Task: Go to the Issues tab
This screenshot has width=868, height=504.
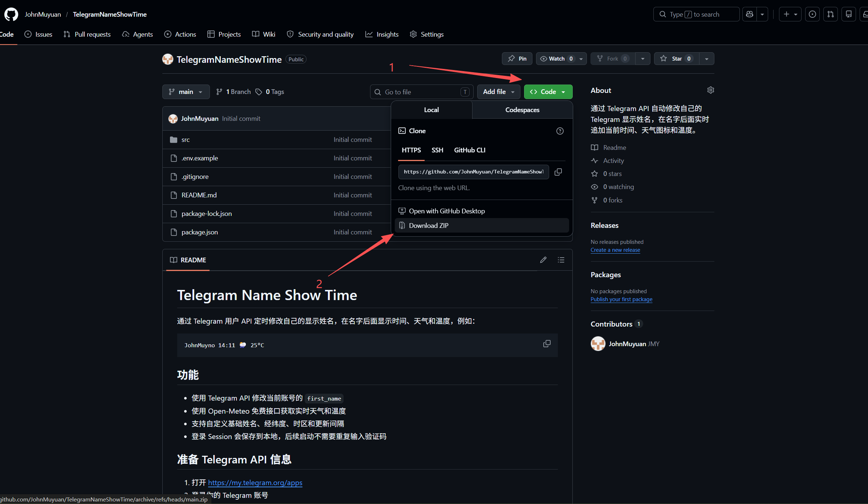Action: (x=38, y=34)
